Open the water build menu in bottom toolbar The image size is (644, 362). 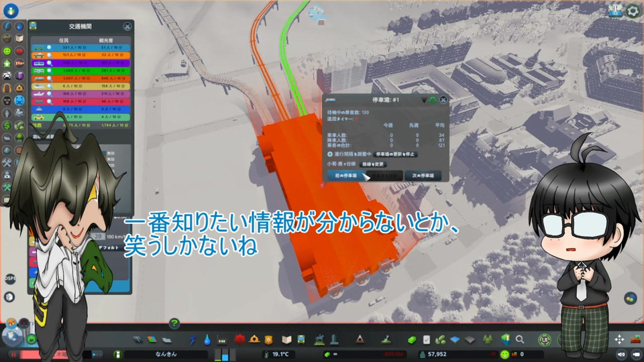207,340
